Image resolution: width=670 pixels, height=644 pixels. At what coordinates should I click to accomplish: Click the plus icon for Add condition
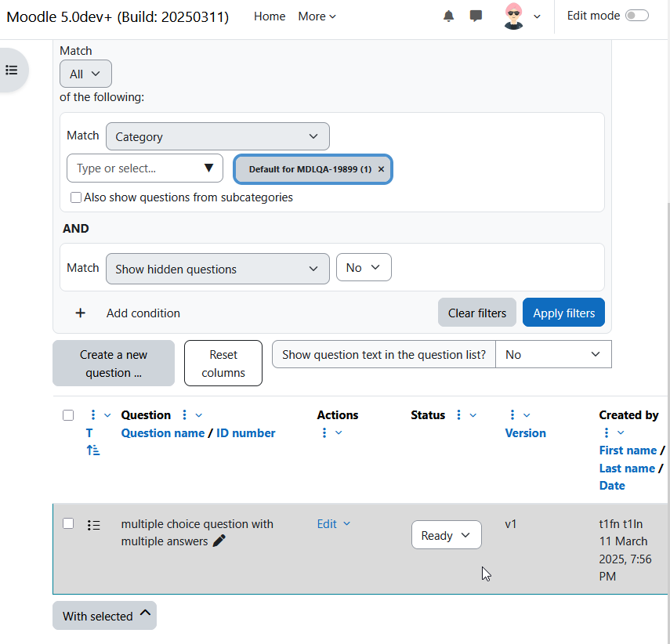point(81,313)
